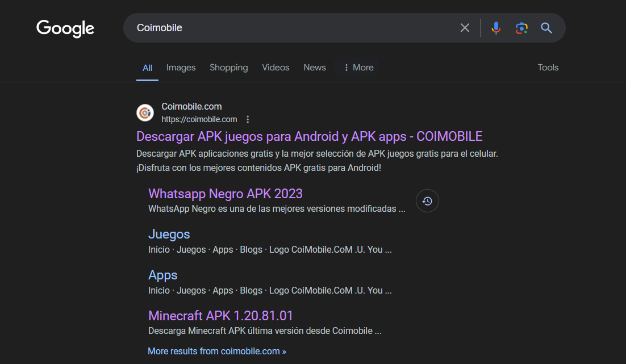Go to the News tab
The image size is (626, 364).
tap(314, 68)
